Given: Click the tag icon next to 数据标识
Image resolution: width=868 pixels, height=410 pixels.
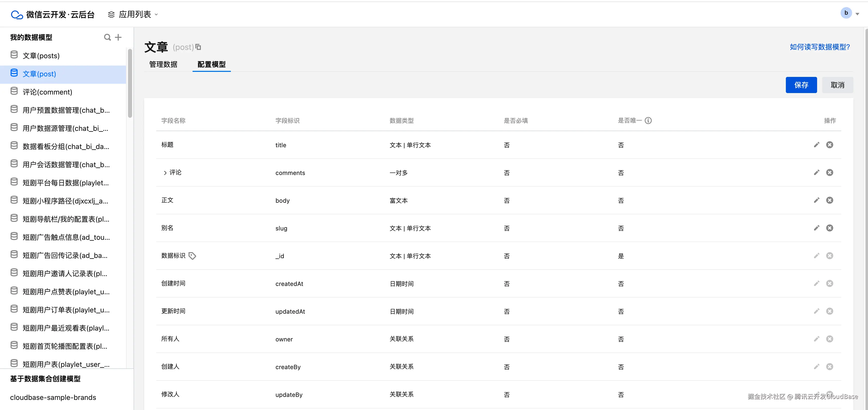Looking at the screenshot, I should tap(192, 256).
